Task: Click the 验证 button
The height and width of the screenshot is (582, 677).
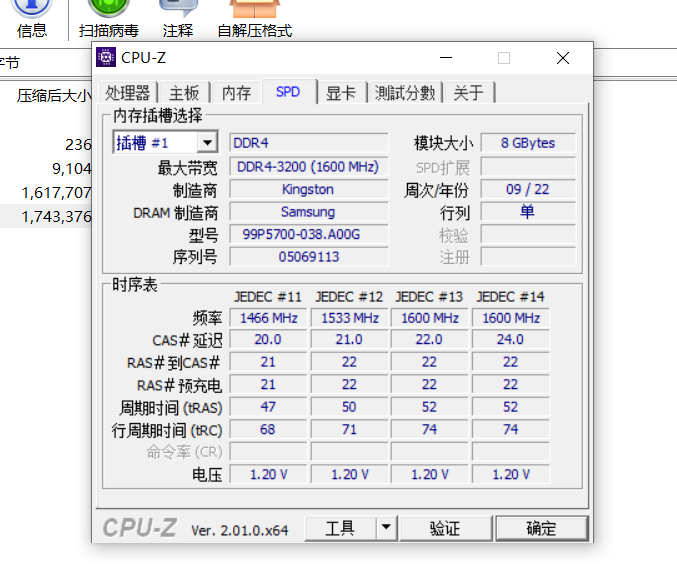Action: 446,528
